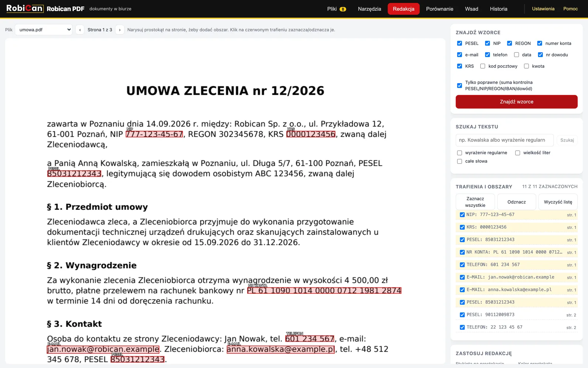
Task: Enable the kwota checkbox
Action: (x=526, y=66)
